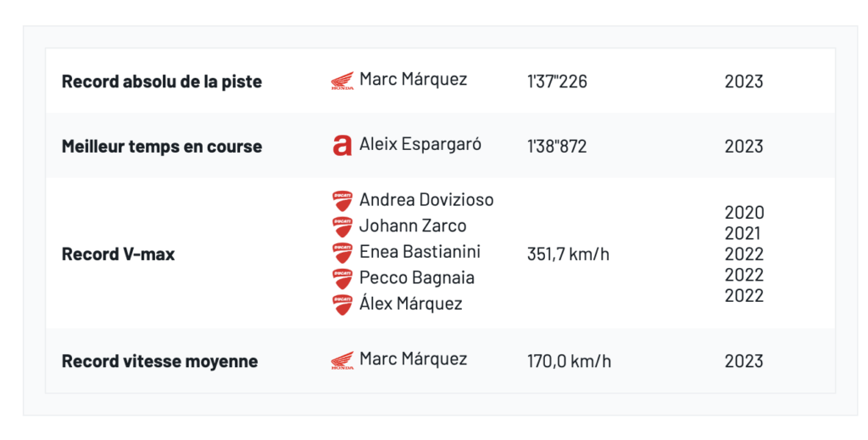The height and width of the screenshot is (440, 868).
Task: Click the 'Record vitesse moyenne' label
Action: pos(159,361)
